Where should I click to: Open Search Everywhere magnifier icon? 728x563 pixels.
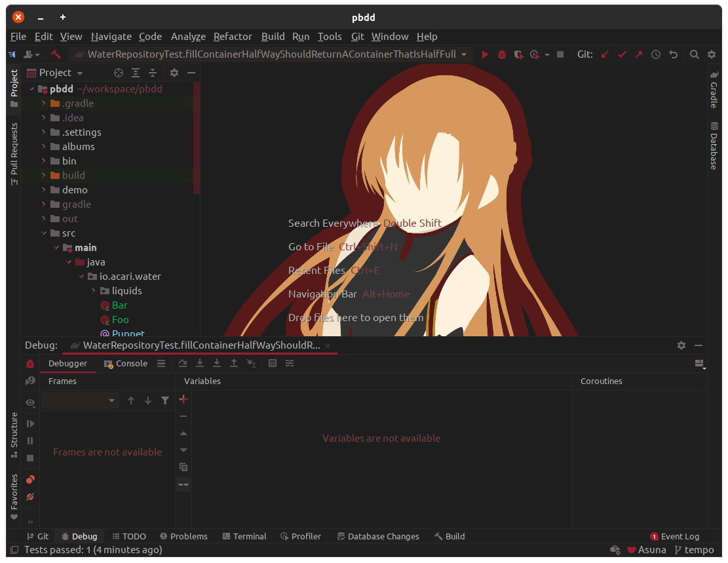click(x=694, y=54)
